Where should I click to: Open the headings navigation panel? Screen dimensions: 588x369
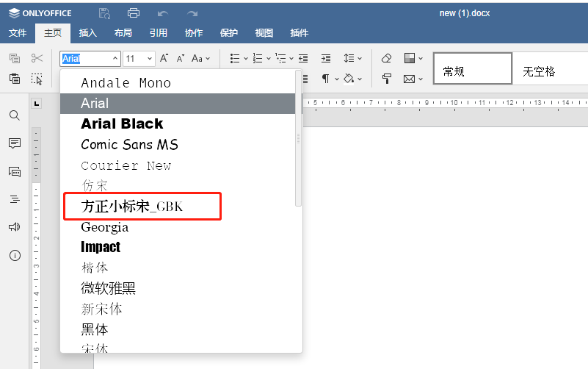tap(15, 199)
